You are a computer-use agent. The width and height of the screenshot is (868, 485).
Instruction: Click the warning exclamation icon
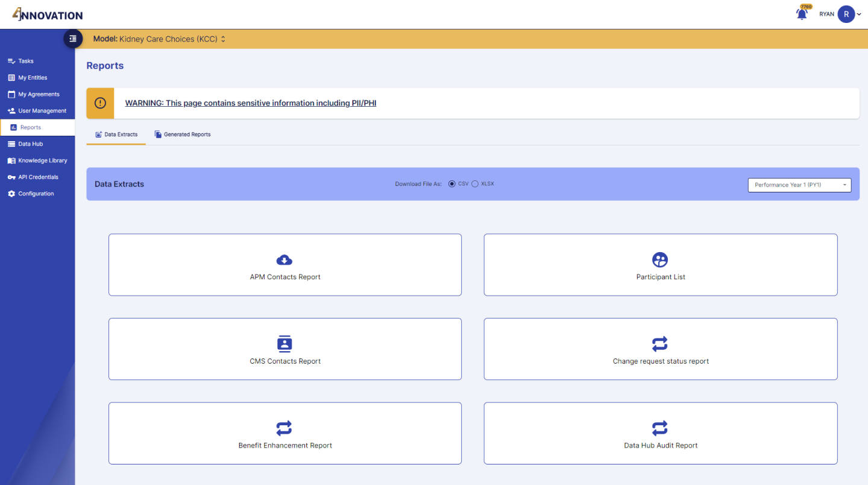(x=100, y=103)
